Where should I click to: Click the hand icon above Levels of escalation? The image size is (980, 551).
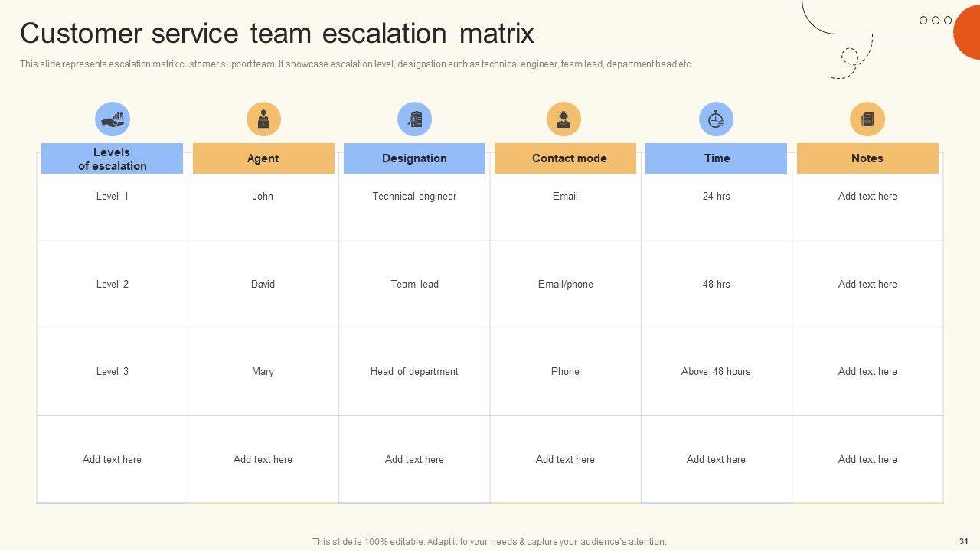click(113, 119)
